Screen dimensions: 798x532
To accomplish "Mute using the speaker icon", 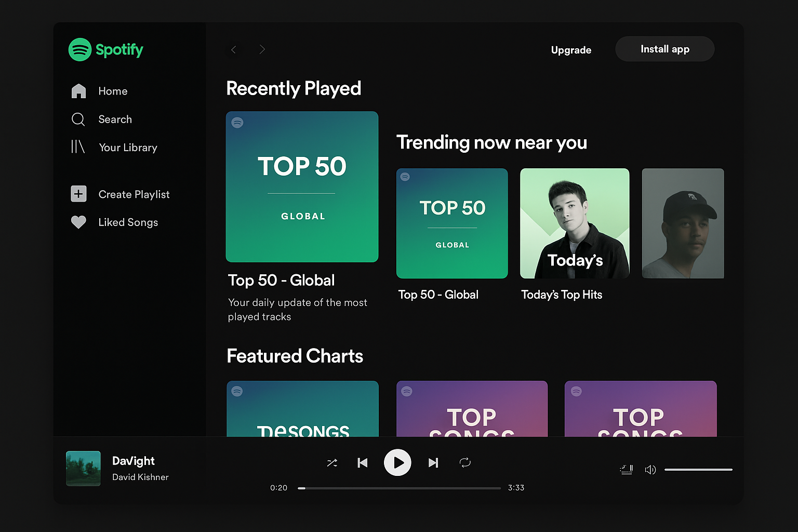I will pyautogui.click(x=650, y=470).
